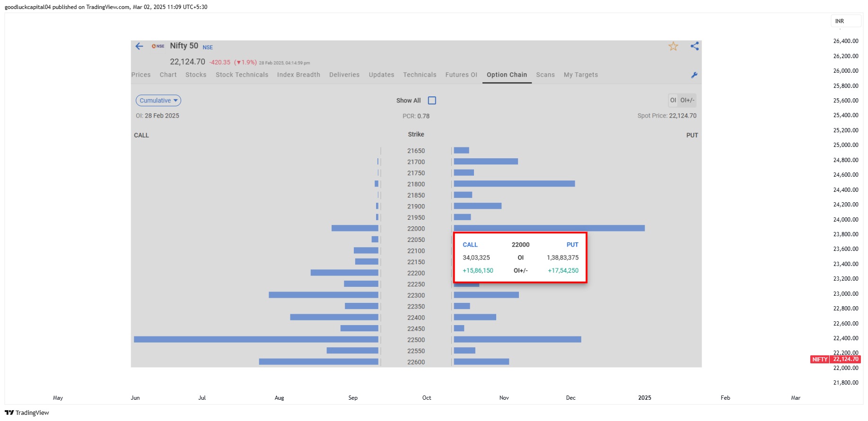
Task: Click the call OI bar at strike 22500
Action: [x=256, y=339]
